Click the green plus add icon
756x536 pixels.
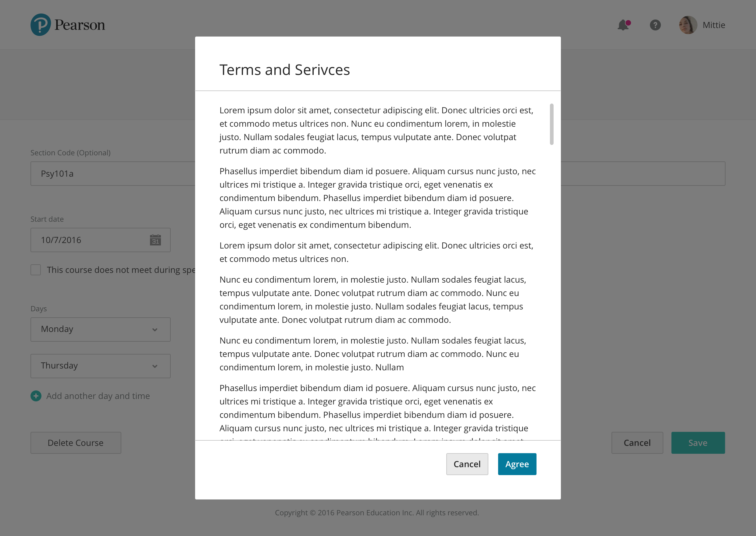[x=36, y=396]
